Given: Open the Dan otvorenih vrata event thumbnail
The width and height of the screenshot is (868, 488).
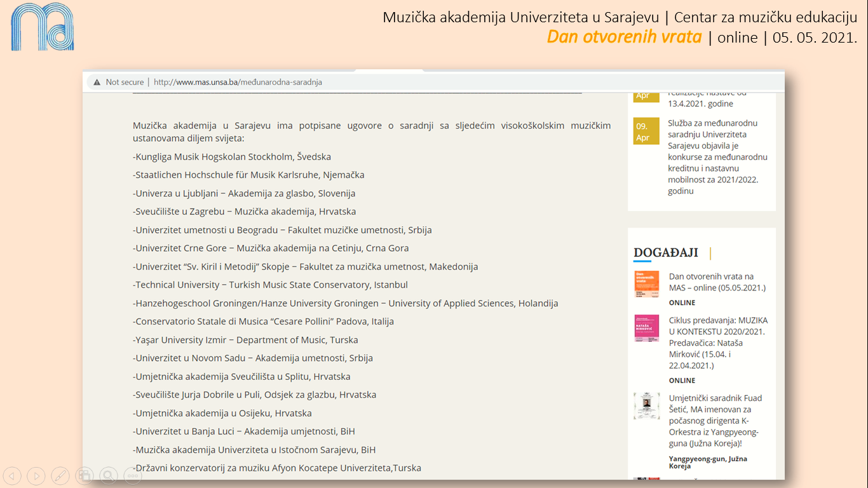Looking at the screenshot, I should pos(647,284).
